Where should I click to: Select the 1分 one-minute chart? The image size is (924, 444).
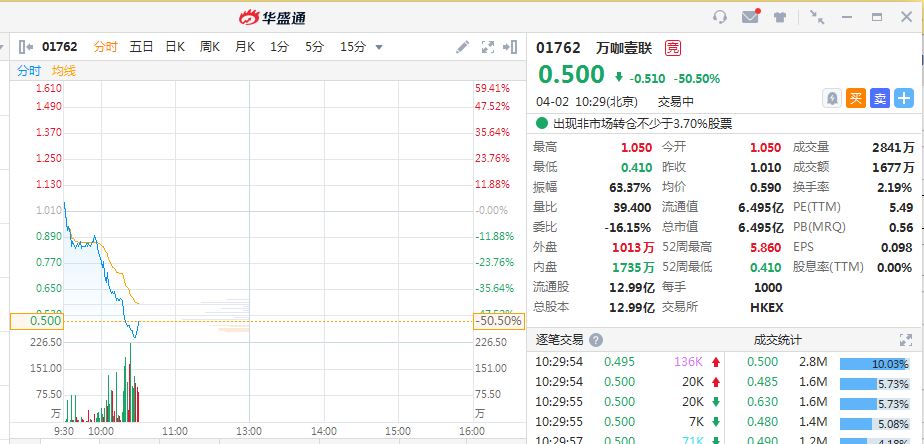click(x=279, y=47)
